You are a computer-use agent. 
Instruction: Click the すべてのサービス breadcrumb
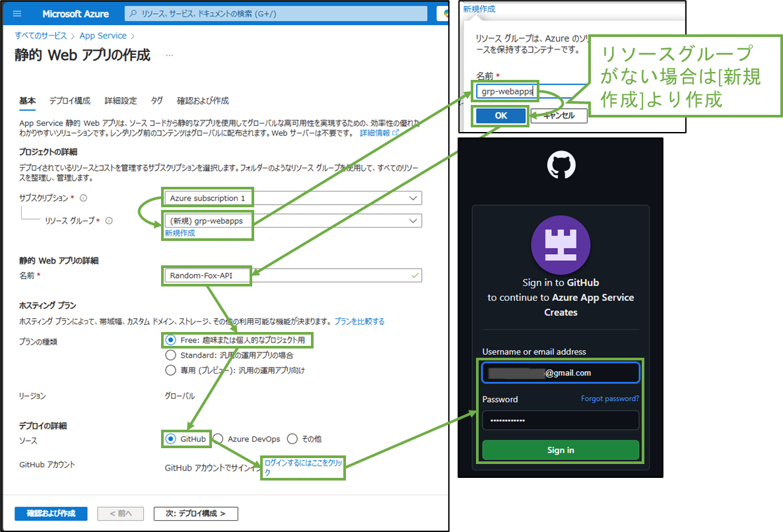point(40,36)
